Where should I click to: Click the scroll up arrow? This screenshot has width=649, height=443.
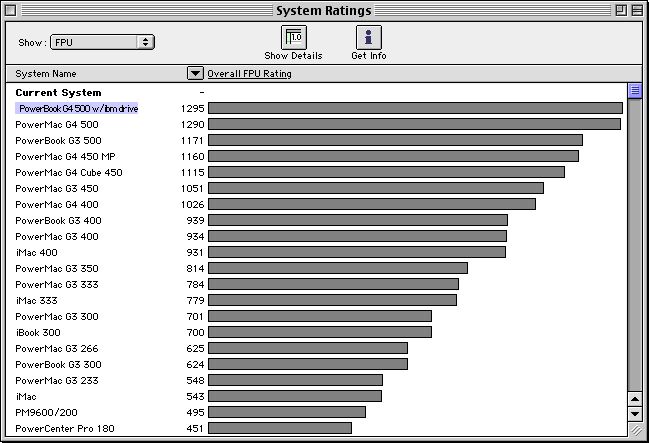635,399
